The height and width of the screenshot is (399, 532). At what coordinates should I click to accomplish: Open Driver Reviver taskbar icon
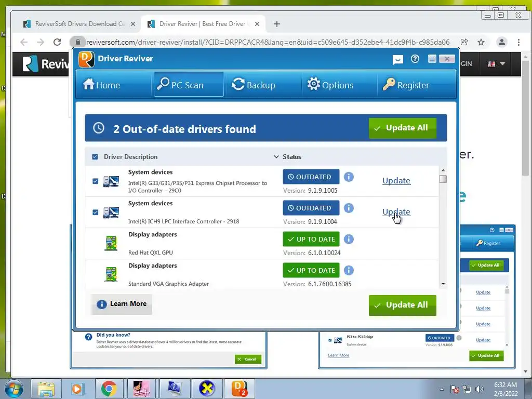point(239,389)
